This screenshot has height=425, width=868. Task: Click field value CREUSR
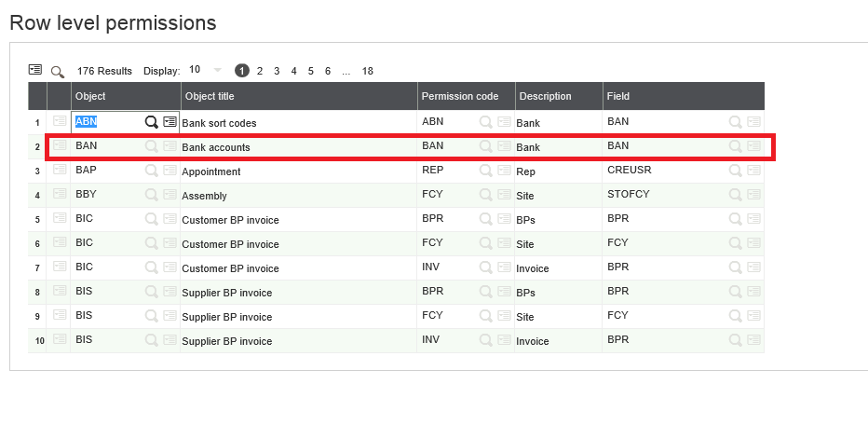[x=629, y=171]
